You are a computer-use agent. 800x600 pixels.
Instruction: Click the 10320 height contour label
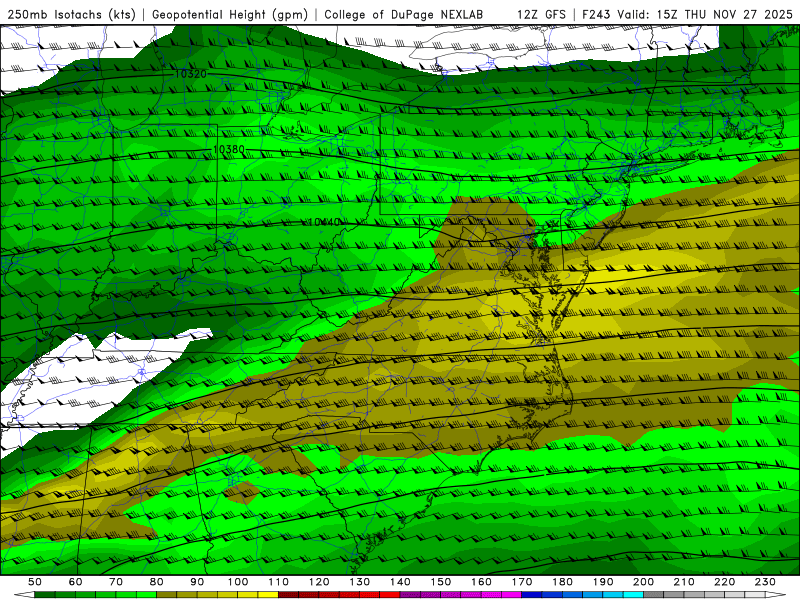[x=191, y=74]
